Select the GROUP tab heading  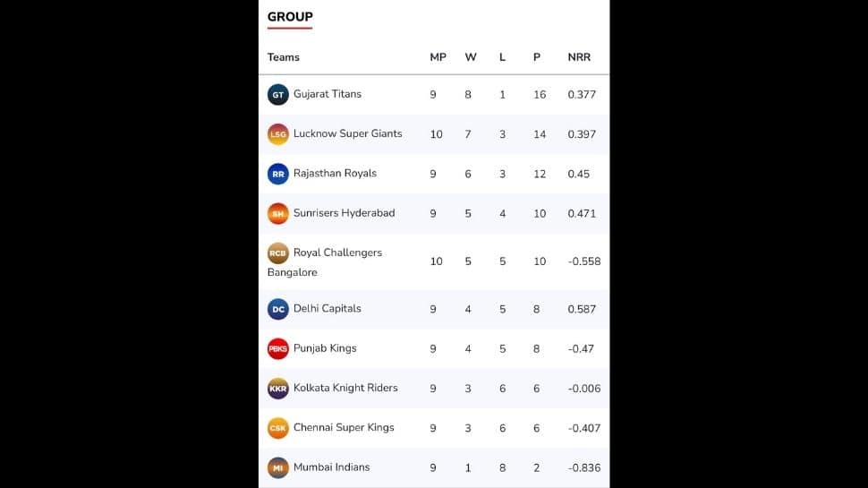tap(290, 17)
